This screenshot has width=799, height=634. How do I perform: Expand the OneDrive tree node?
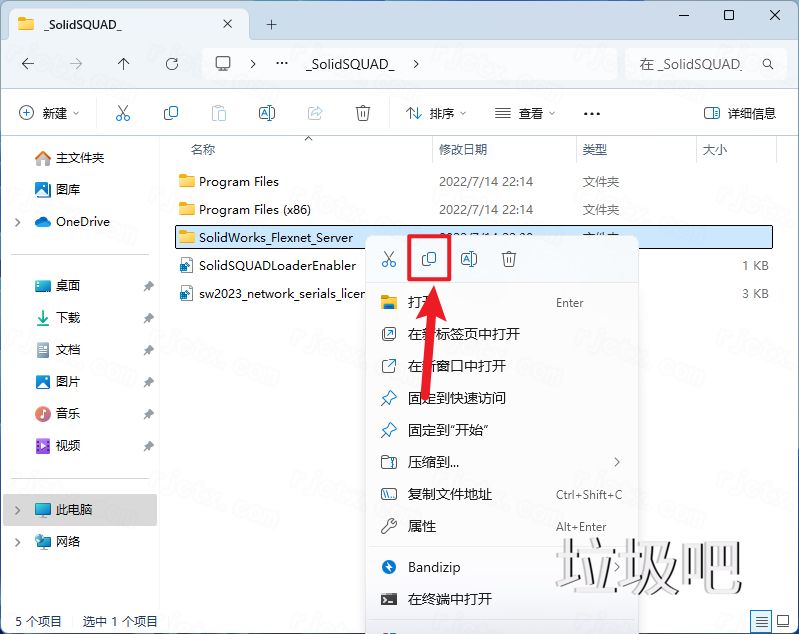click(18, 222)
